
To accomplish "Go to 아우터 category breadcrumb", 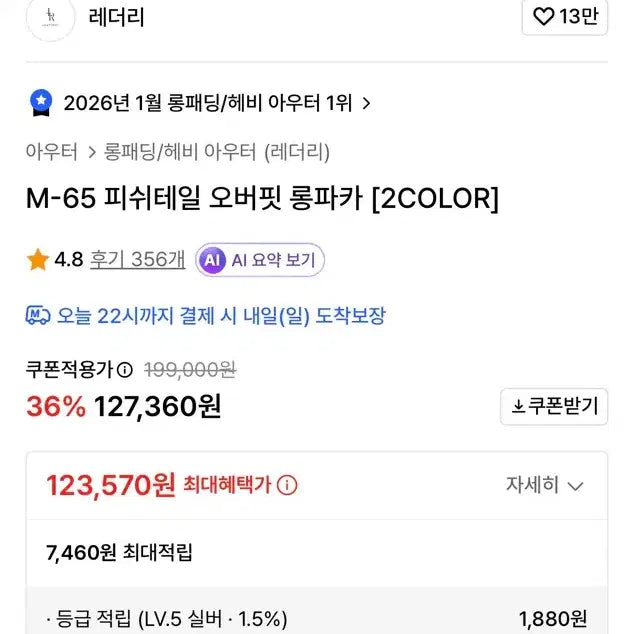I will [x=52, y=152].
